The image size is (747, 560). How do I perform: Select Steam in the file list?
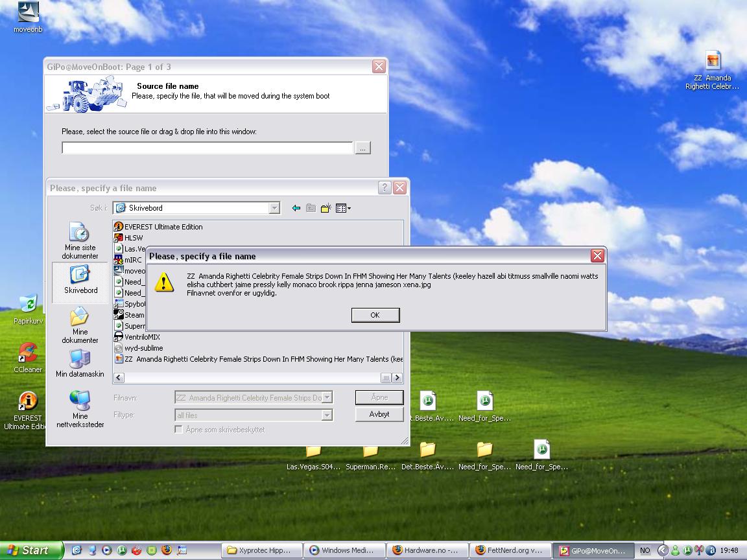pos(129,315)
